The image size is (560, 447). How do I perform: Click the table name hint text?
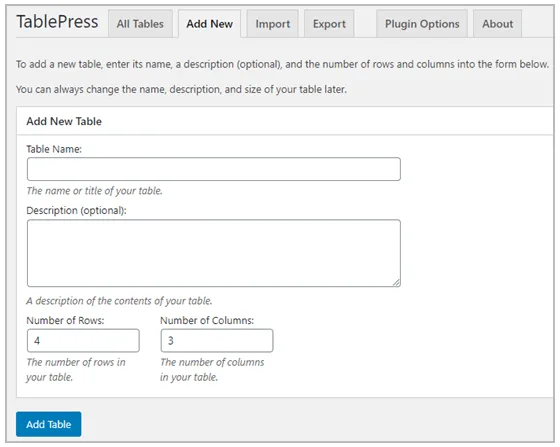94,191
